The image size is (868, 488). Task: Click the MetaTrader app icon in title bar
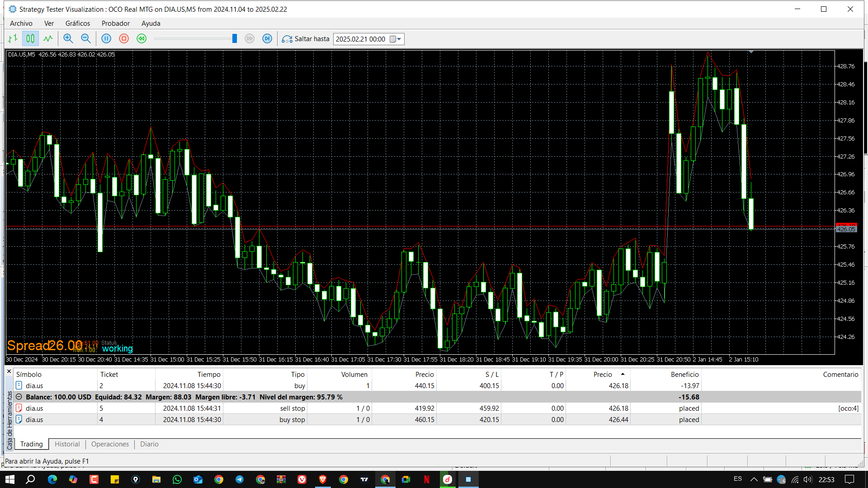(x=12, y=9)
